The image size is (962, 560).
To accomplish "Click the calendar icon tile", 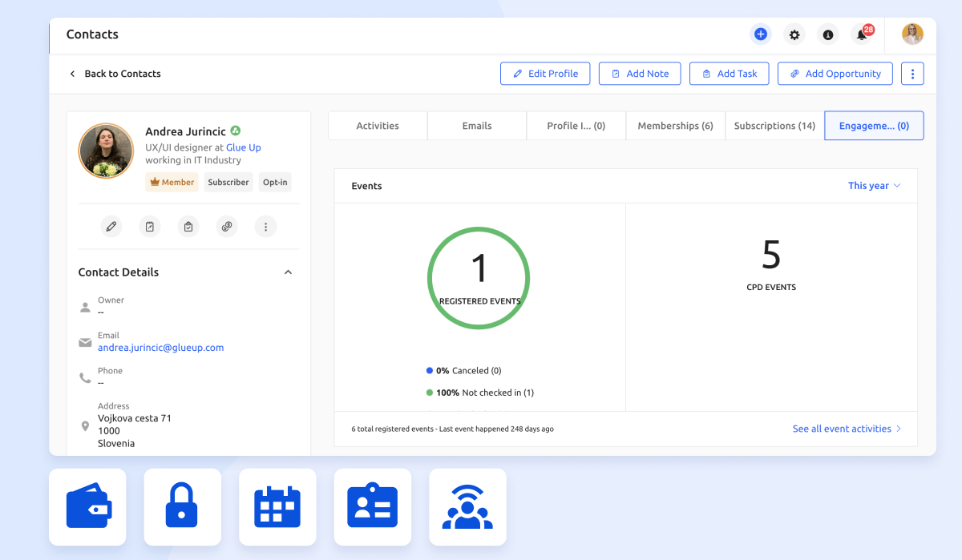I will (277, 507).
